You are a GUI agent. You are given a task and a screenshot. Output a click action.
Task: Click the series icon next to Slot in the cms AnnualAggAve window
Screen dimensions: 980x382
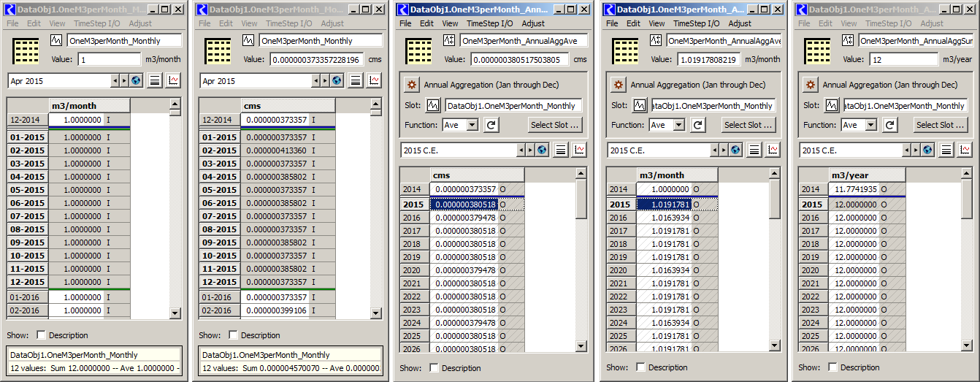coord(434,106)
